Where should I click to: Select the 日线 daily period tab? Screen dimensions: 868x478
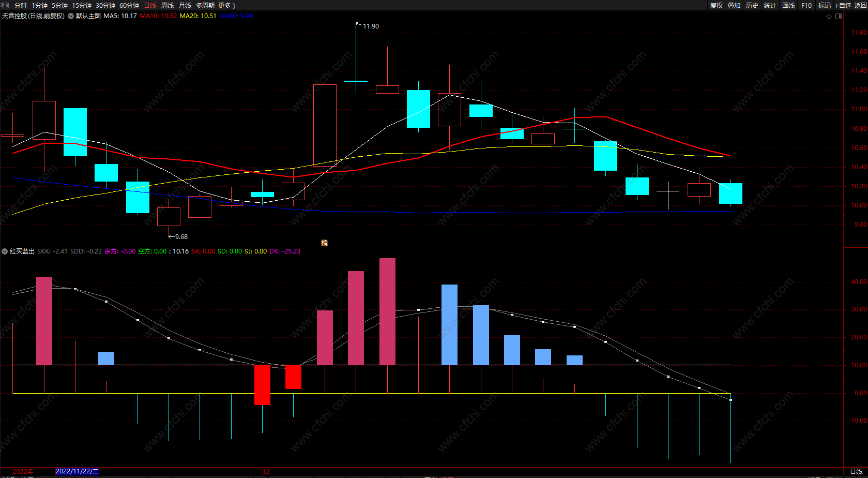[150, 5]
